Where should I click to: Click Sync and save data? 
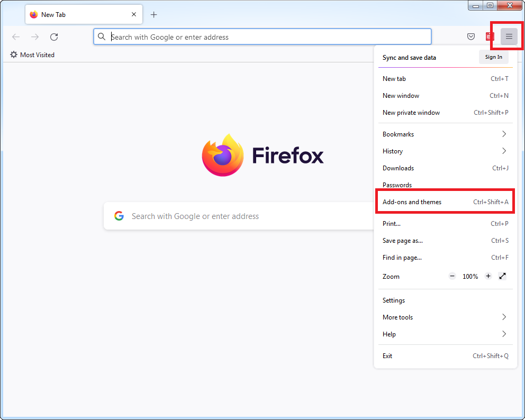coord(409,58)
